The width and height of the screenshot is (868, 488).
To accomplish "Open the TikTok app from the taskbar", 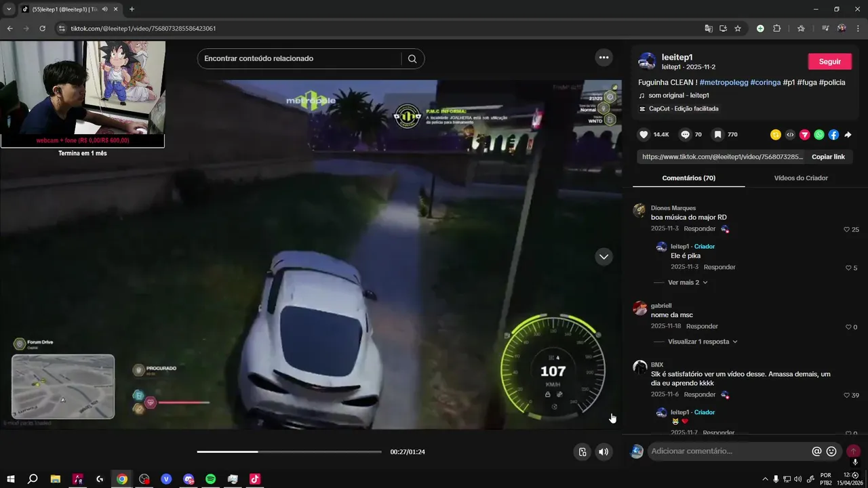I will click(254, 479).
